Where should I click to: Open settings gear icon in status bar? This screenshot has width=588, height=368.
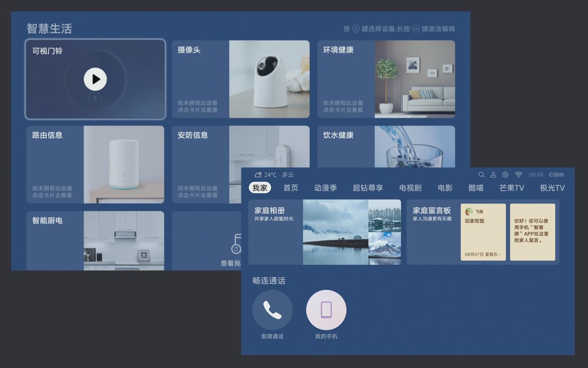coord(505,175)
